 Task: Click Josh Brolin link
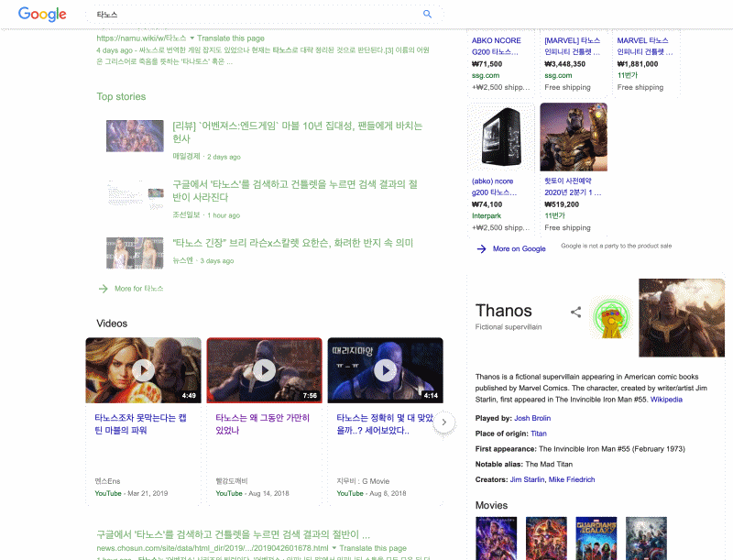click(x=532, y=418)
